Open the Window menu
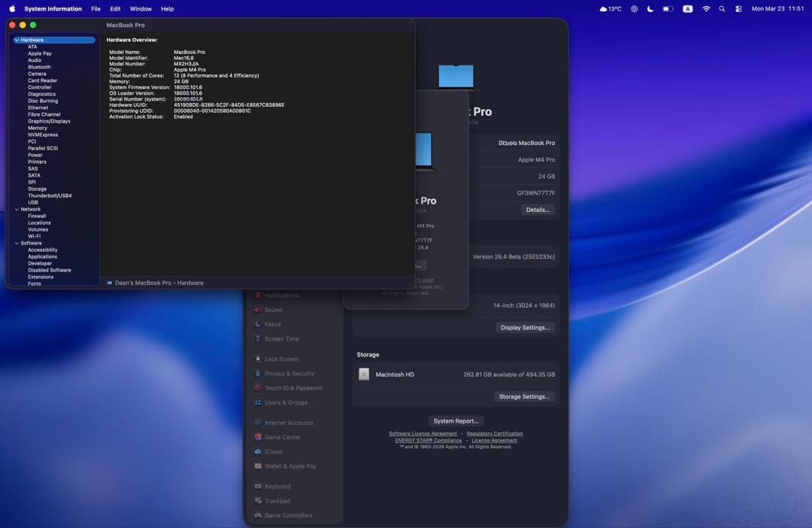 pyautogui.click(x=141, y=9)
